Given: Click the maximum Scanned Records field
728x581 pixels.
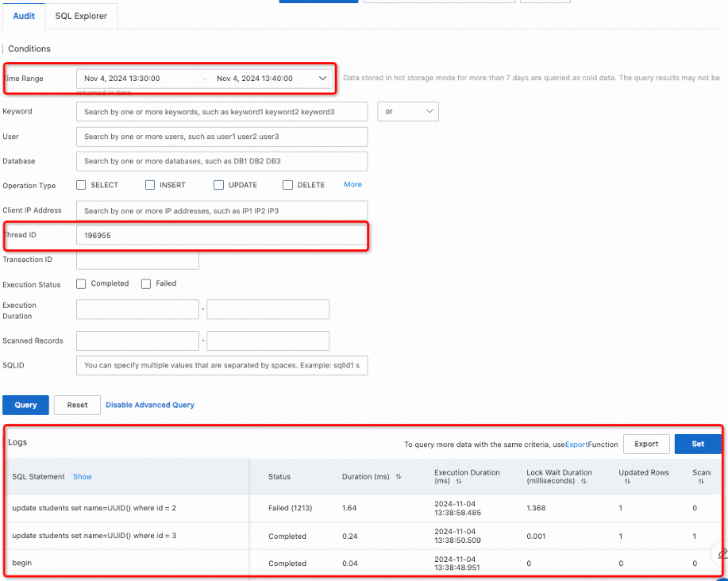Looking at the screenshot, I should [x=268, y=341].
